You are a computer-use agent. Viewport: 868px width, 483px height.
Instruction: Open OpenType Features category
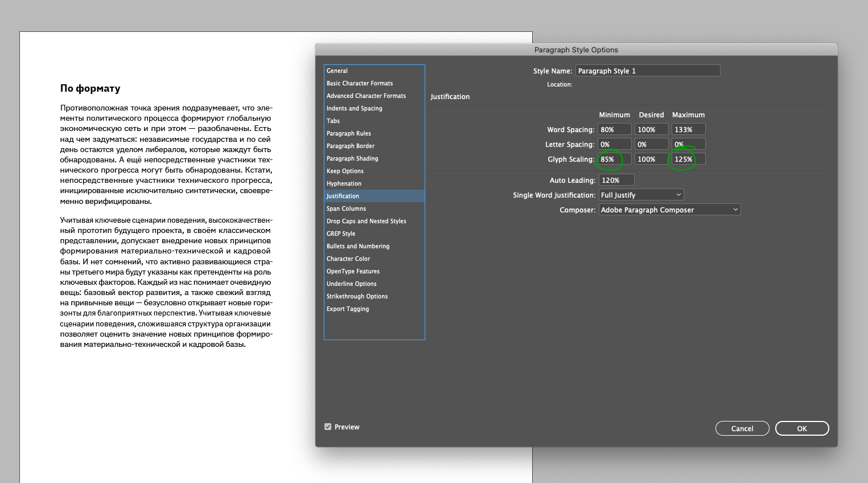(x=374, y=271)
